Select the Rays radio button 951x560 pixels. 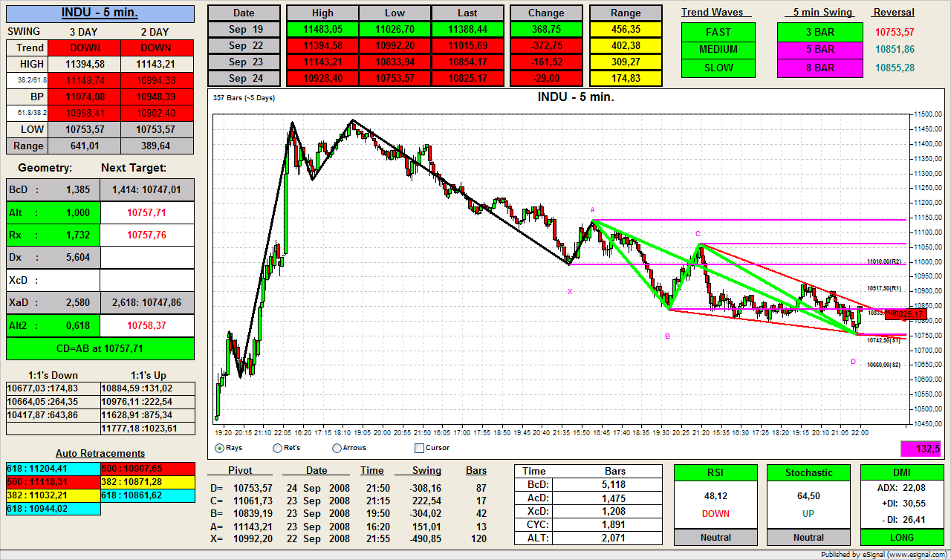[219, 448]
